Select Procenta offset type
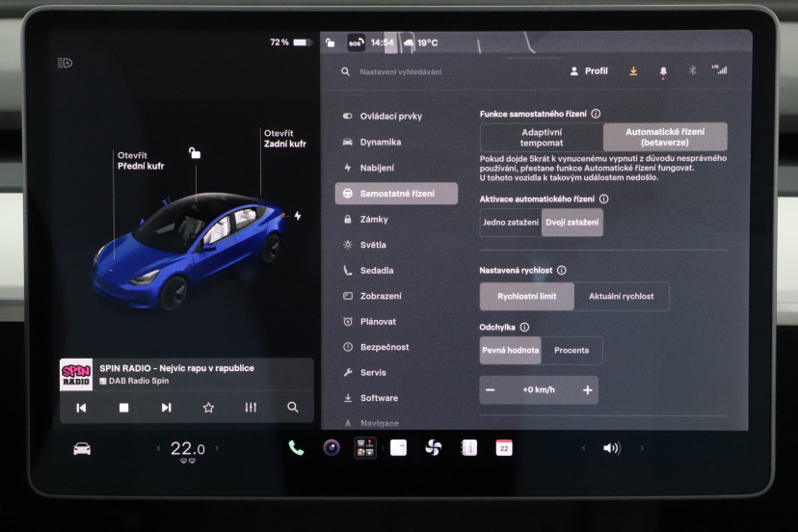Screen dimensions: 798x532 572,350
